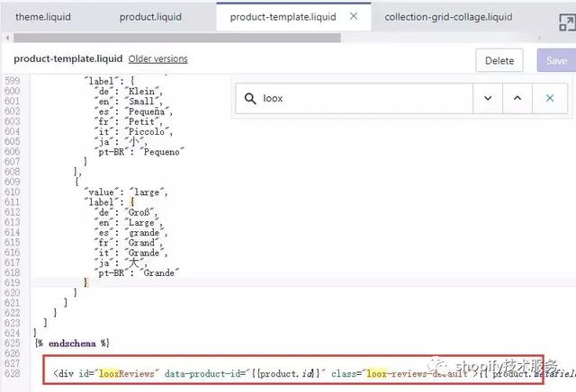Click the "Groß" value in code
Viewport: 576px width, 392px height.
click(140, 212)
